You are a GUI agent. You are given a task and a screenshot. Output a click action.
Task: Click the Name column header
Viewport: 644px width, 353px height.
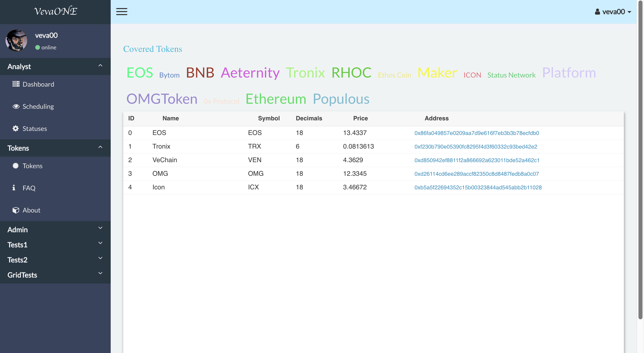171,118
